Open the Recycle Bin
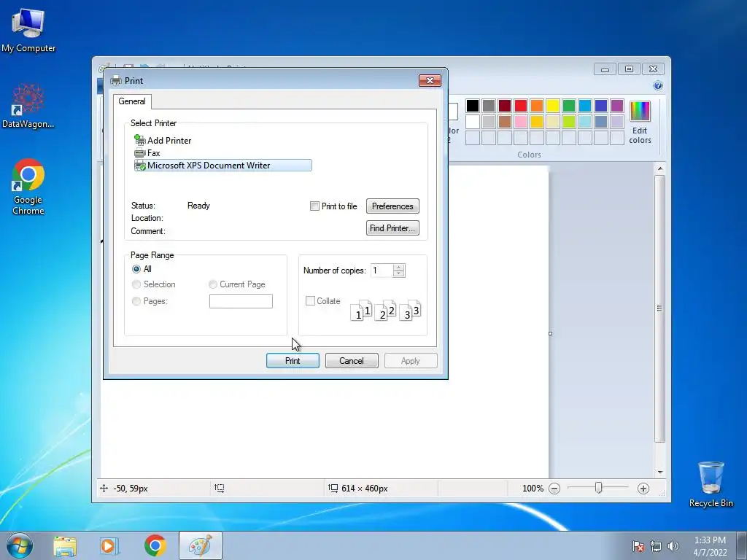This screenshot has width=747, height=560. pyautogui.click(x=711, y=484)
